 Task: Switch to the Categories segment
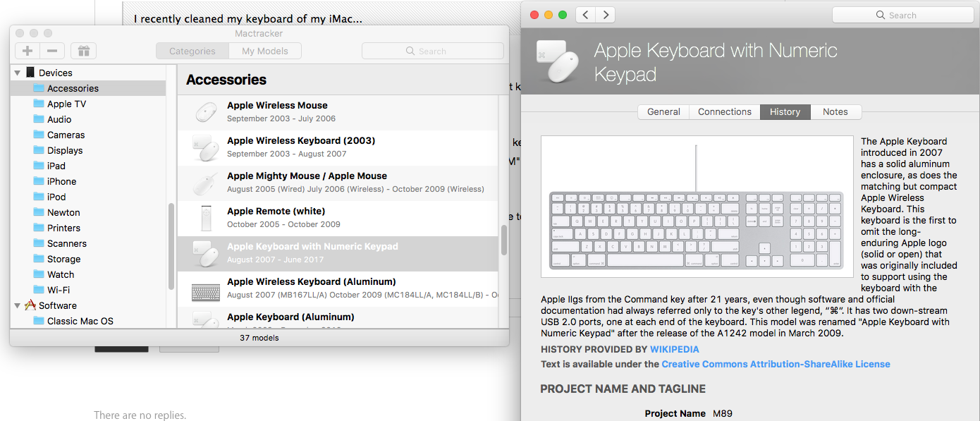pos(192,51)
